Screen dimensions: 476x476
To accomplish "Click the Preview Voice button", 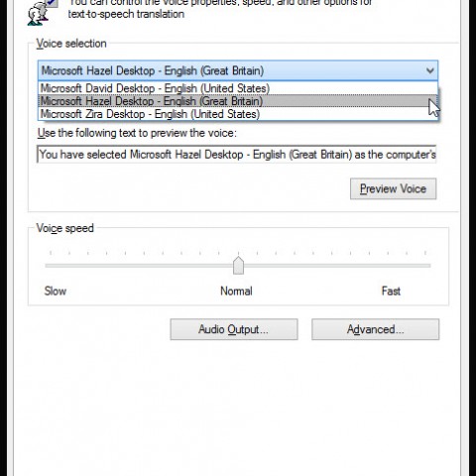I will pyautogui.click(x=394, y=188).
